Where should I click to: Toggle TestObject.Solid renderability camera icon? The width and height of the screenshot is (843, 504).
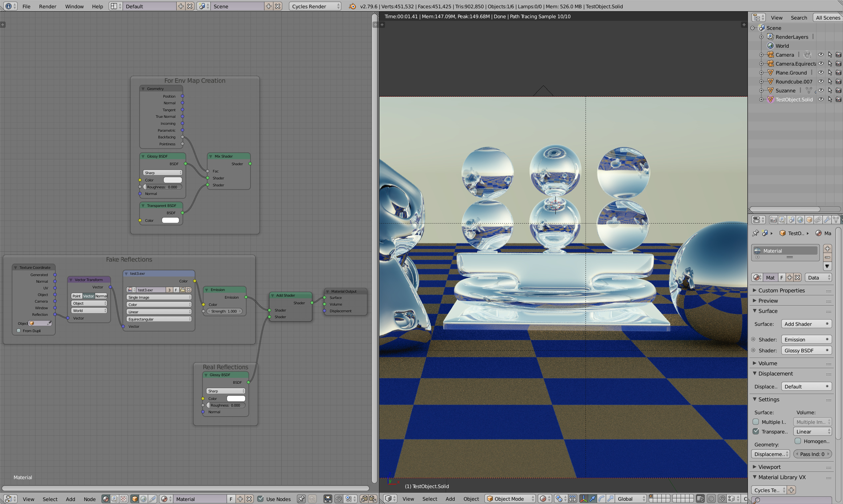click(838, 99)
